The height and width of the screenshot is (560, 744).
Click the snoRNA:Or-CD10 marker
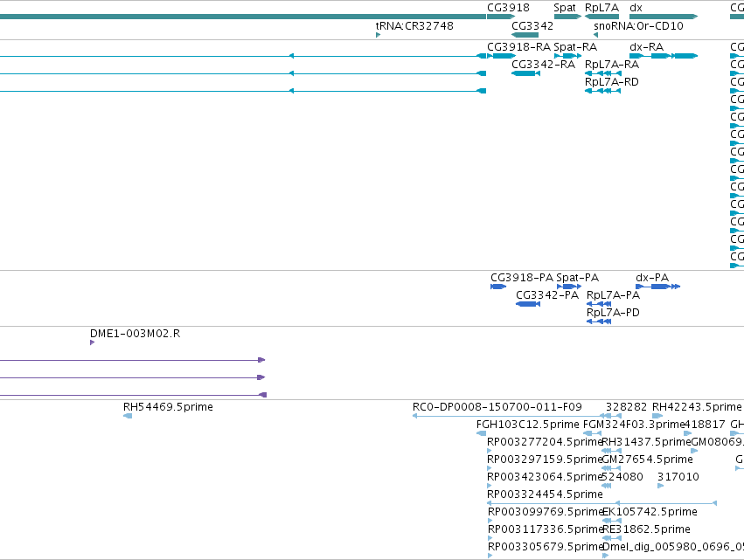596,35
